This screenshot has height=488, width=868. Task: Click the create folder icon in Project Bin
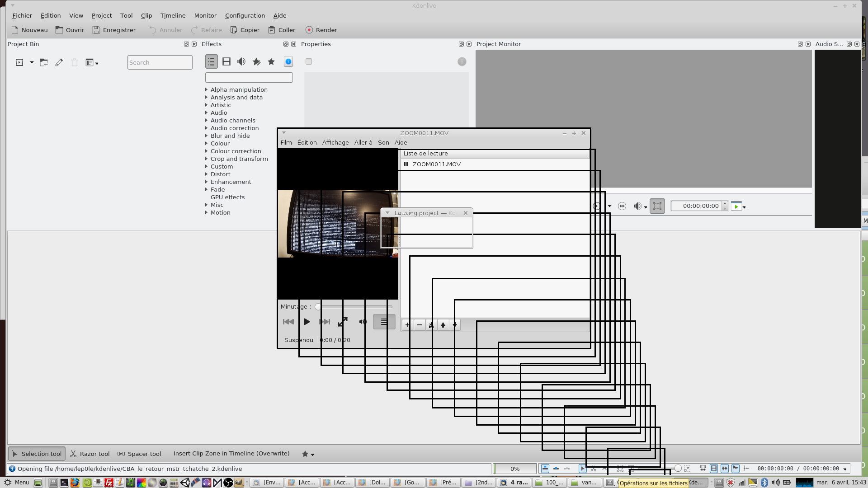(x=44, y=62)
